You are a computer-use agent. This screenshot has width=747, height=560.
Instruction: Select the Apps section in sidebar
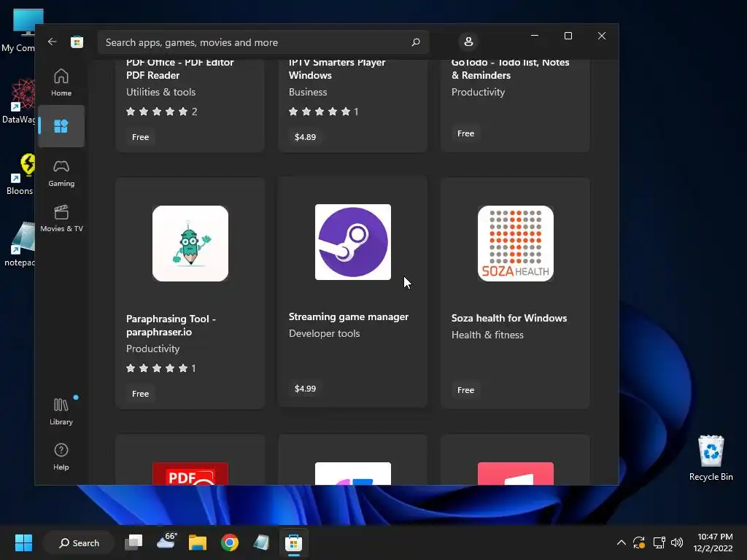[x=61, y=126]
